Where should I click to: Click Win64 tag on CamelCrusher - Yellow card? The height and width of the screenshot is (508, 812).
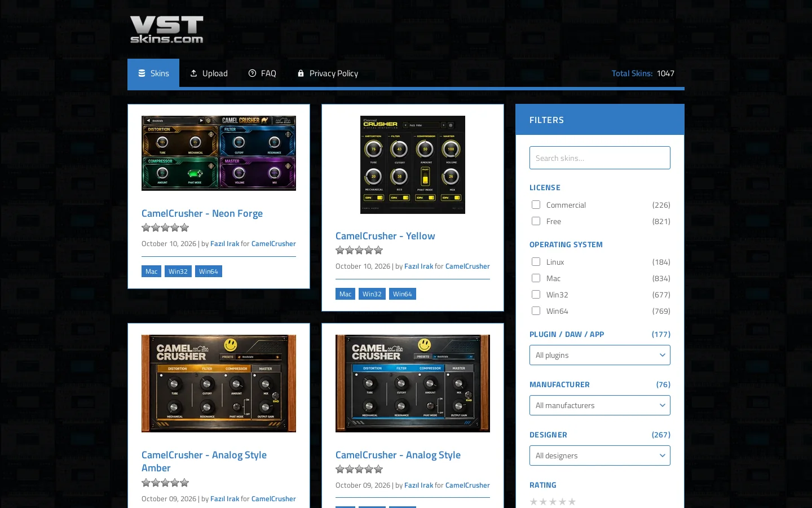point(403,294)
